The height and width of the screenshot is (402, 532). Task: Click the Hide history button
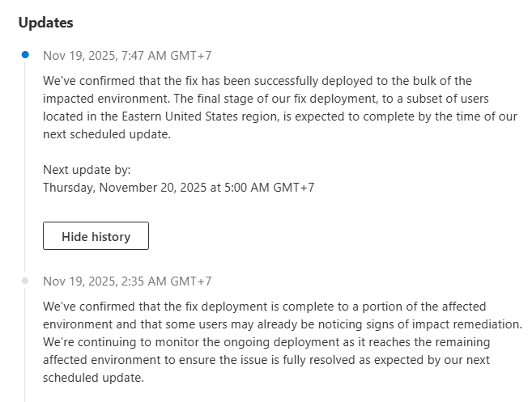(96, 236)
